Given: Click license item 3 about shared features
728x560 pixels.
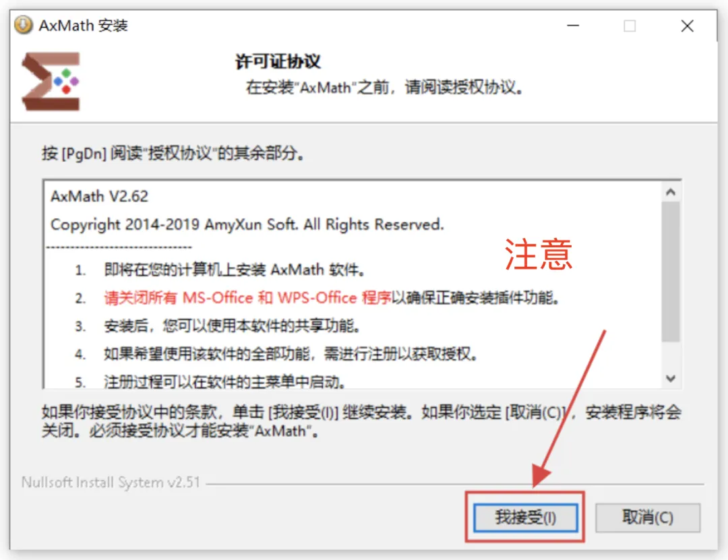Looking at the screenshot, I should [x=218, y=326].
